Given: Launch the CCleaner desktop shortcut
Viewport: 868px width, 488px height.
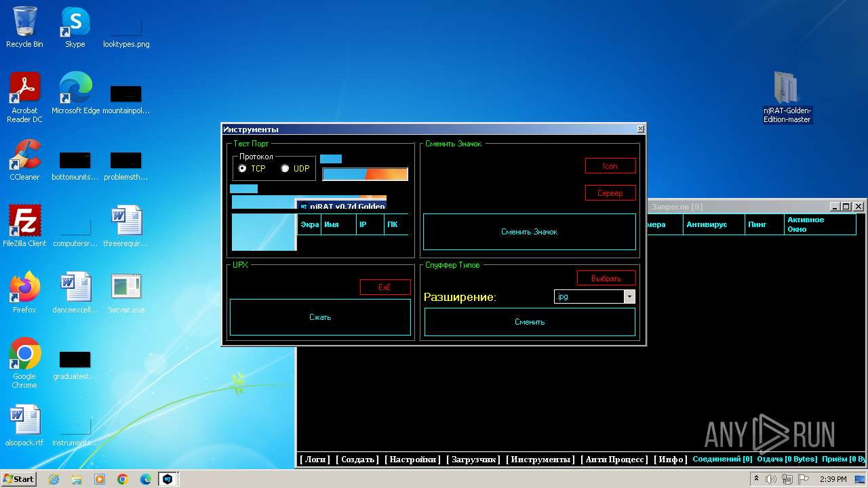Looking at the screenshot, I should [x=24, y=160].
